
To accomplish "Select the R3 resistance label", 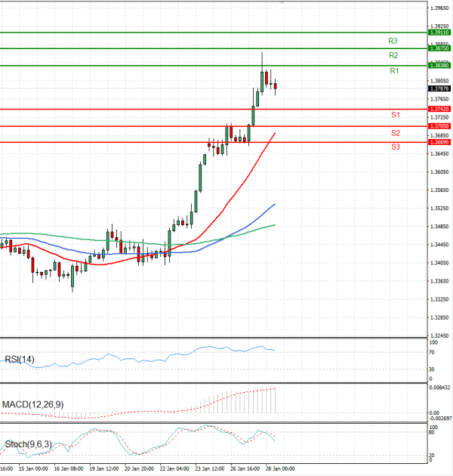I will [x=393, y=41].
